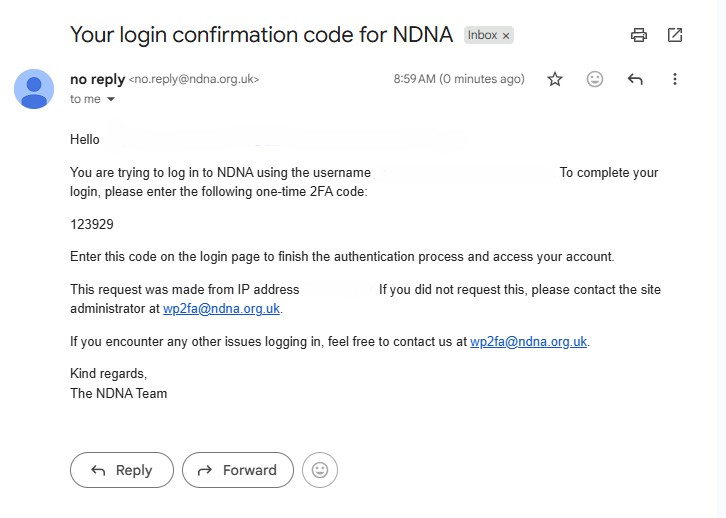This screenshot has height=518, width=726.
Task: Click the emoji button next to Forward
Action: (320, 470)
